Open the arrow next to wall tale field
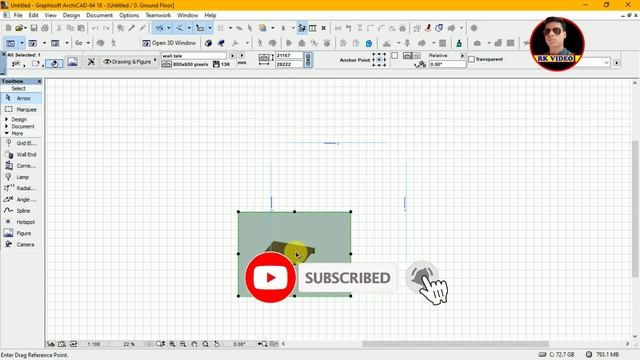This screenshot has width=640, height=360. [232, 56]
